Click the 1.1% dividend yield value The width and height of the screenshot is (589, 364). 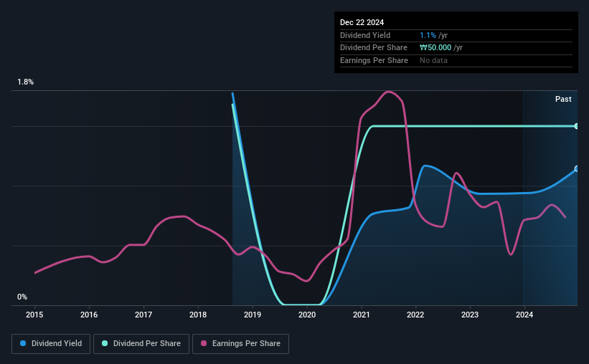428,35
